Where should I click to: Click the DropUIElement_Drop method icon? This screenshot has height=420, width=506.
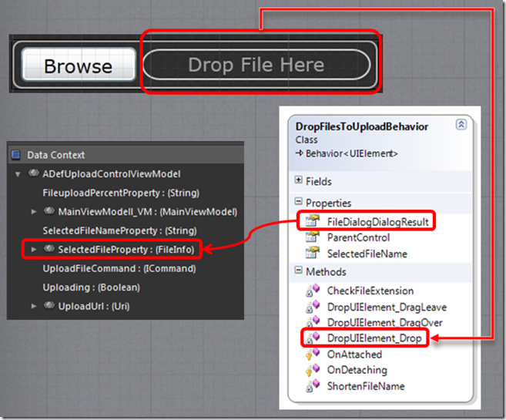313,338
